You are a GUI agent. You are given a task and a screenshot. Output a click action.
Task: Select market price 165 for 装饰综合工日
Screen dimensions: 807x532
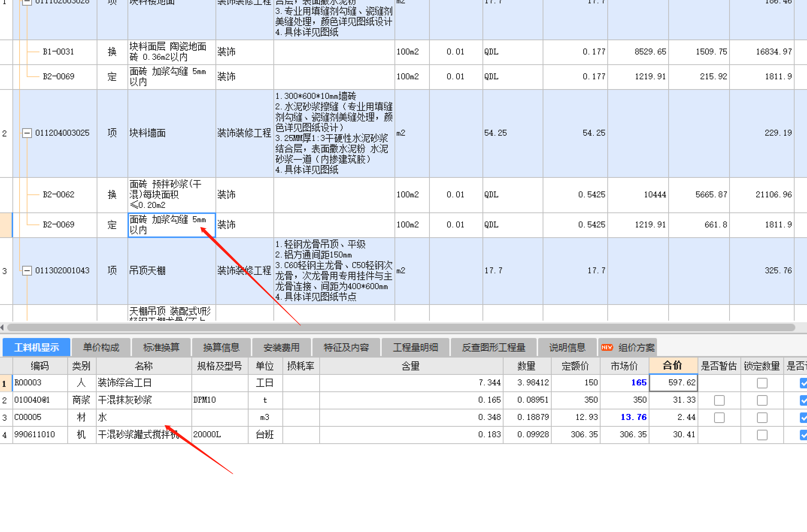624,383
